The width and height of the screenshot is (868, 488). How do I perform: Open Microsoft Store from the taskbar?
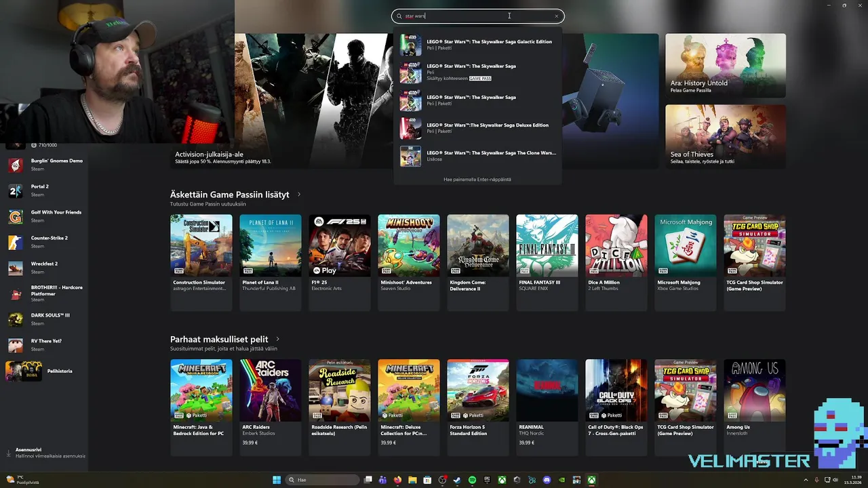[x=427, y=480]
